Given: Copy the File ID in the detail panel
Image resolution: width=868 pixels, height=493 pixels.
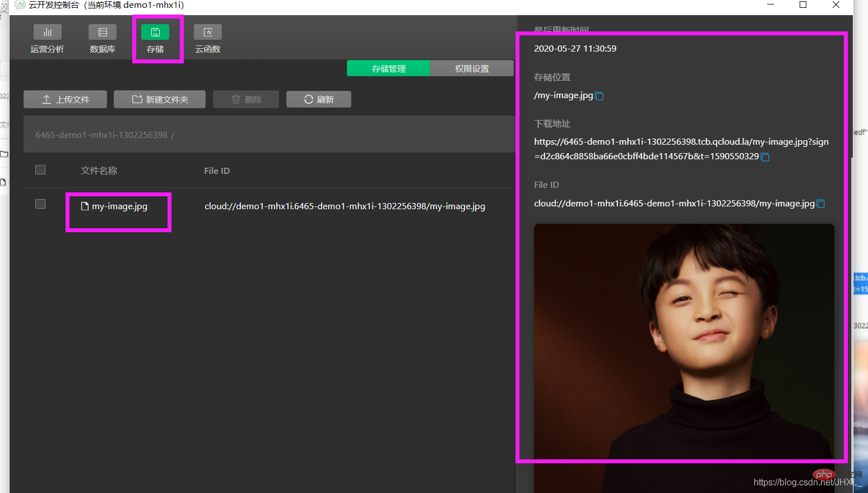Looking at the screenshot, I should [820, 204].
